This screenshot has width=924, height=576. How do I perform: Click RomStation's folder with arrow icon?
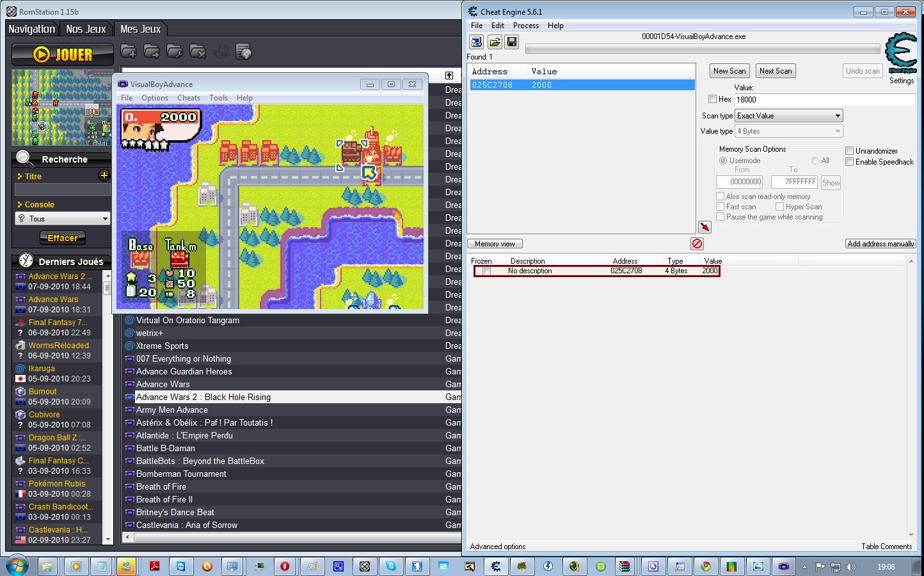[x=152, y=52]
